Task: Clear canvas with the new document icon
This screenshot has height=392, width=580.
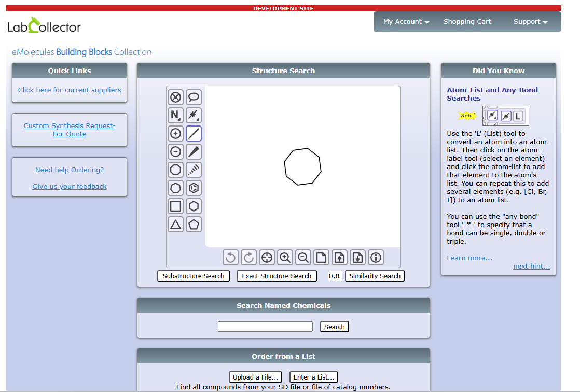Action: (x=321, y=257)
